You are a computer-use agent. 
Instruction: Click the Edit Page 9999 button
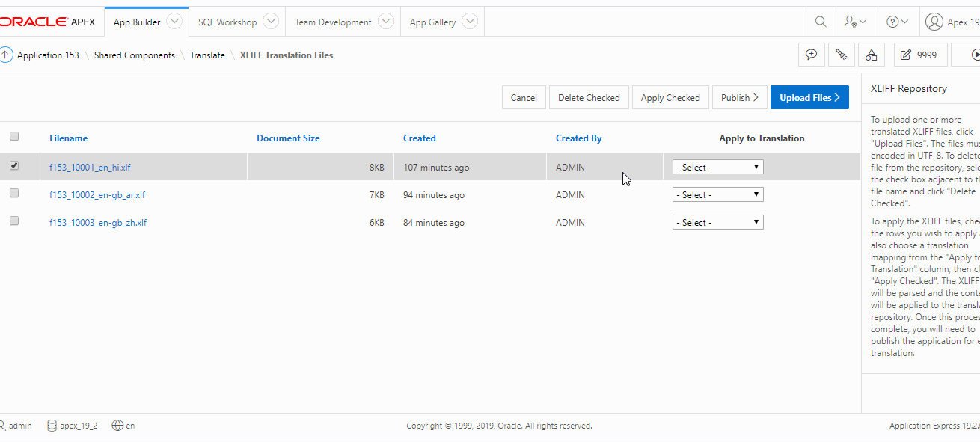920,55
